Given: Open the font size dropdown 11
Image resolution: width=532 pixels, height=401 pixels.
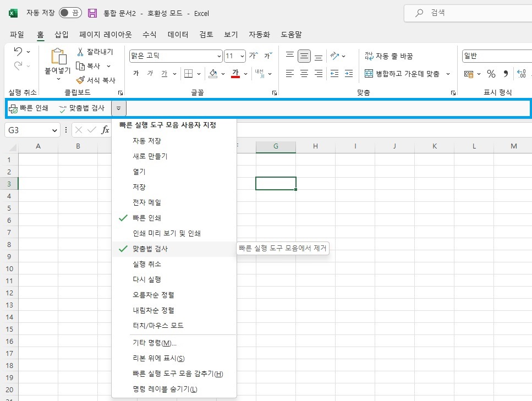Looking at the screenshot, I should [242, 56].
